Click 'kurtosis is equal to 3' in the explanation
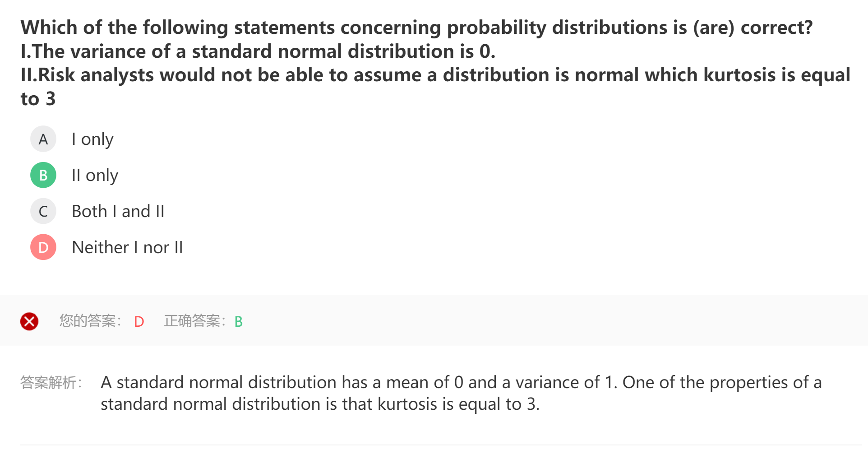Screen dimensions: 868x454 point(457,404)
